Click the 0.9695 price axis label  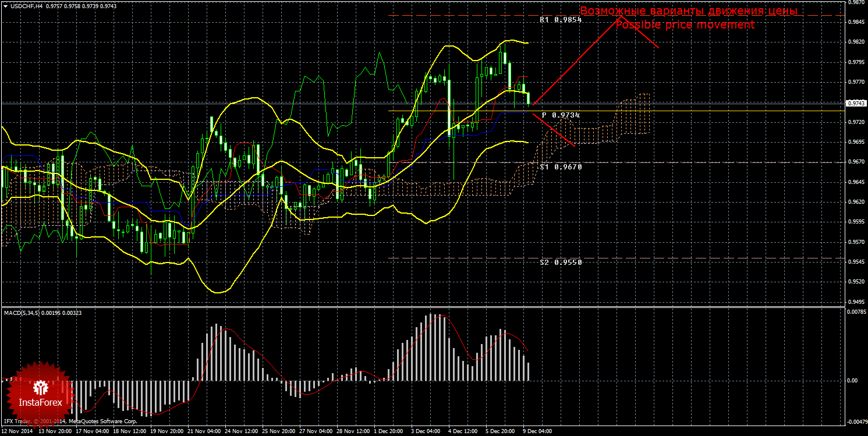[x=855, y=142]
